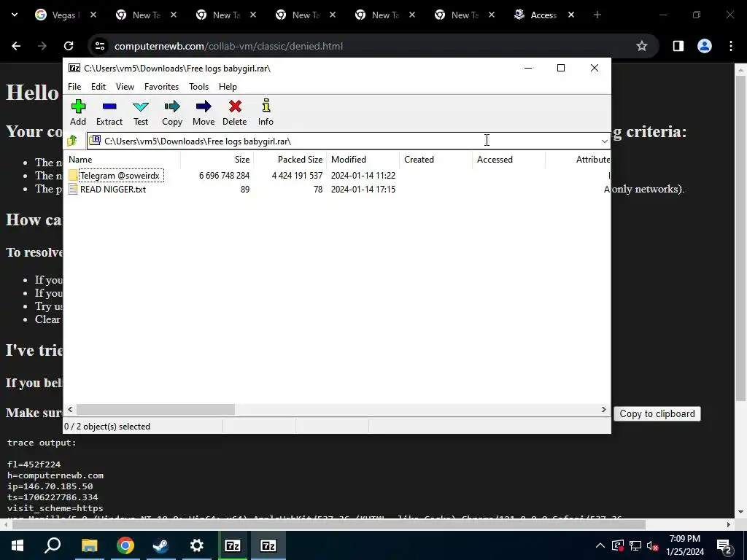Viewport: 747px width, 560px height.
Task: Open a new Chrome tab with plus
Action: [x=597, y=15]
